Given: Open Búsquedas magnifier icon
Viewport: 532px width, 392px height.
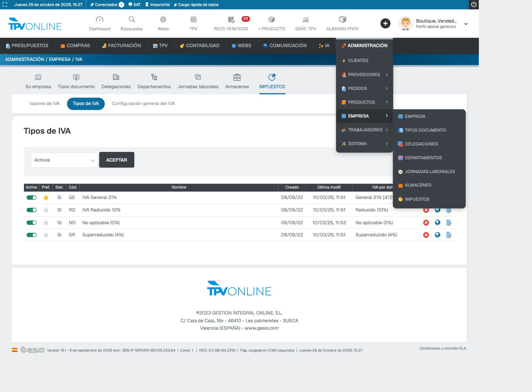Looking at the screenshot, I should click(x=132, y=20).
